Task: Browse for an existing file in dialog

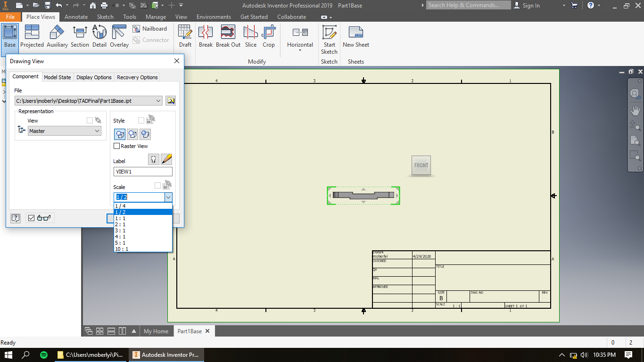Action: pyautogui.click(x=171, y=100)
